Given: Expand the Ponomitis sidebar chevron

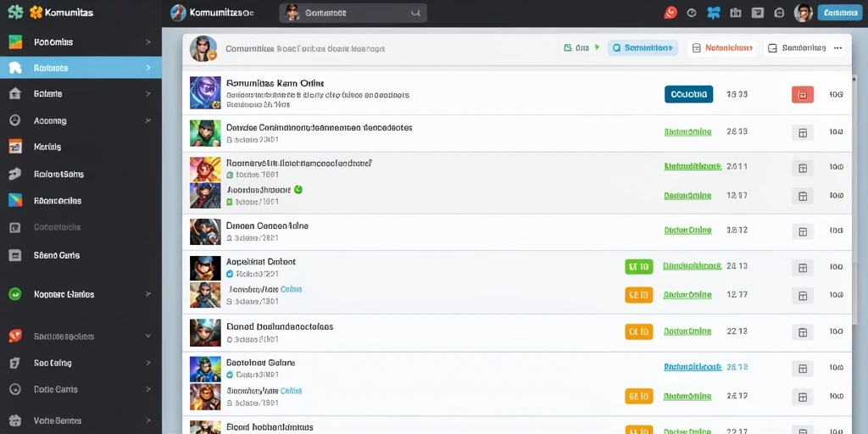Looking at the screenshot, I should [147, 42].
